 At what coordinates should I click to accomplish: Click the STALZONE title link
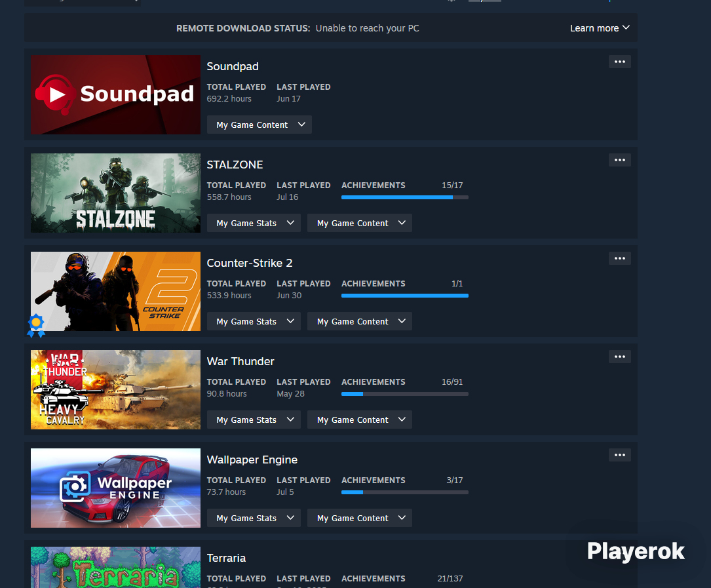(x=235, y=165)
